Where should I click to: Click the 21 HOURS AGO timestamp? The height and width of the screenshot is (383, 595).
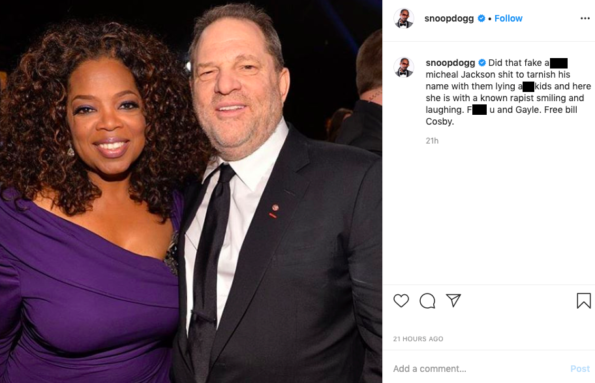pyautogui.click(x=418, y=339)
